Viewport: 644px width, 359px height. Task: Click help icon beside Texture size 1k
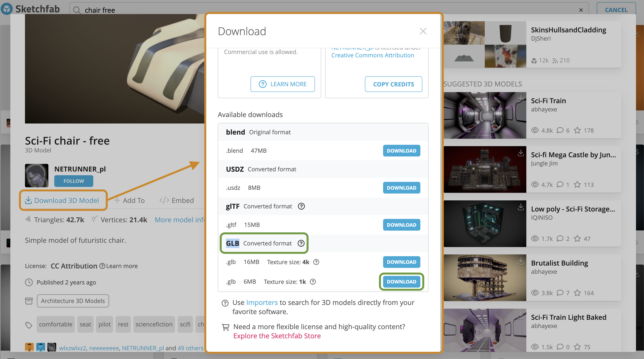pos(313,282)
